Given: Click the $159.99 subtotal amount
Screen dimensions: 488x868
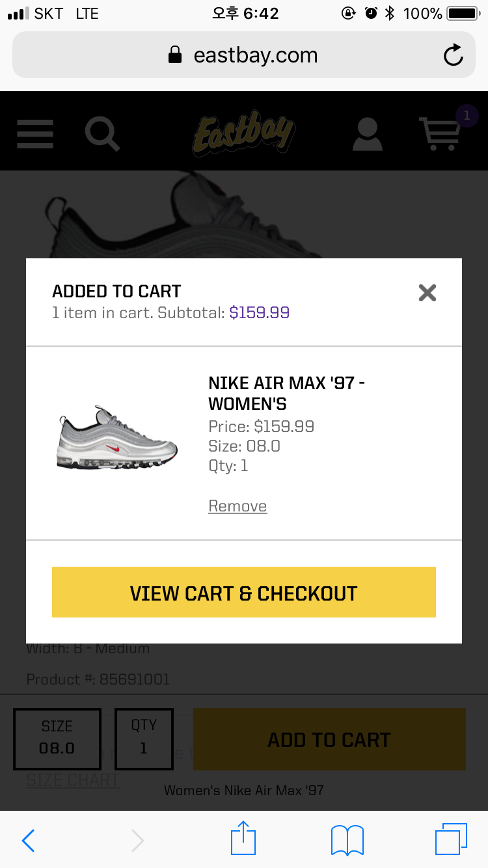Looking at the screenshot, I should pos(260,313).
